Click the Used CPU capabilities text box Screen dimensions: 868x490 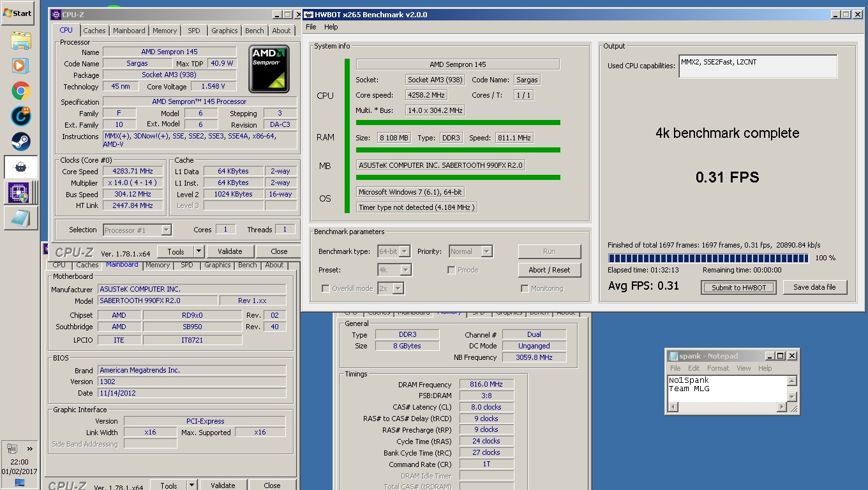[758, 66]
